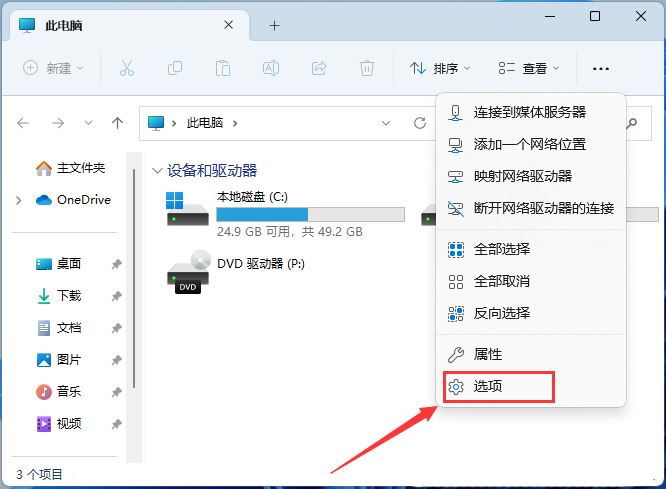
Task: Expand the OneDrive tree node
Action: tap(19, 200)
